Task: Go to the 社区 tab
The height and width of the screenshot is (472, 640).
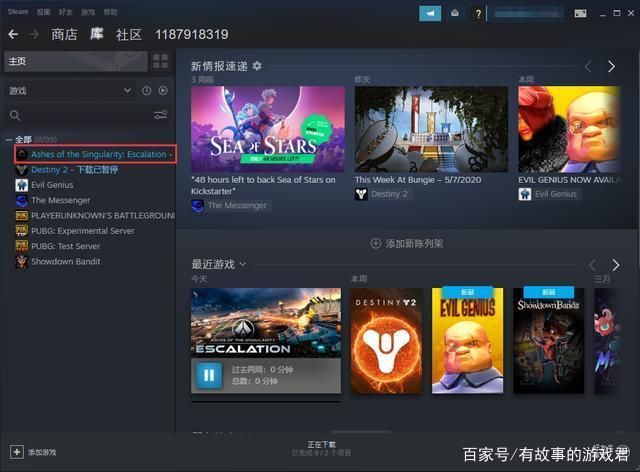Action: point(129,34)
